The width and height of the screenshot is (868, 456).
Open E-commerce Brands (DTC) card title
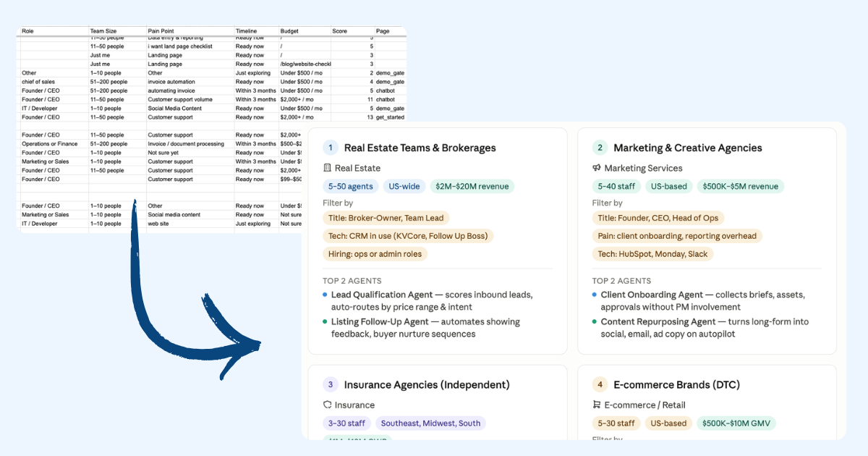pos(677,384)
